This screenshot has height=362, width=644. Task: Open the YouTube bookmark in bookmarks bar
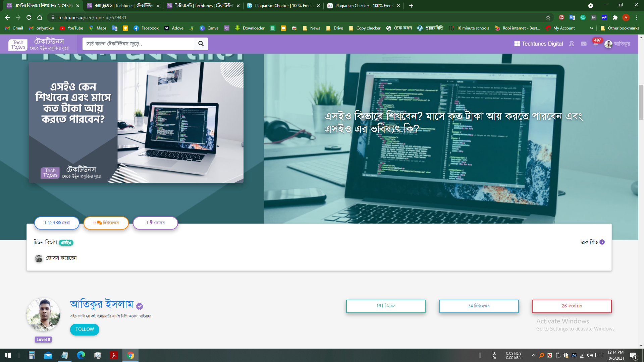tap(71, 28)
